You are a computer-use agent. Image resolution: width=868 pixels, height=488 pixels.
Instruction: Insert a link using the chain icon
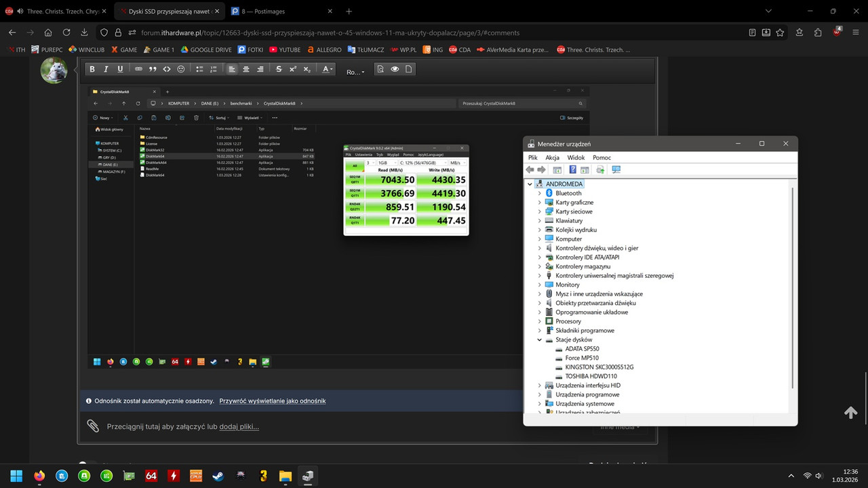[138, 69]
